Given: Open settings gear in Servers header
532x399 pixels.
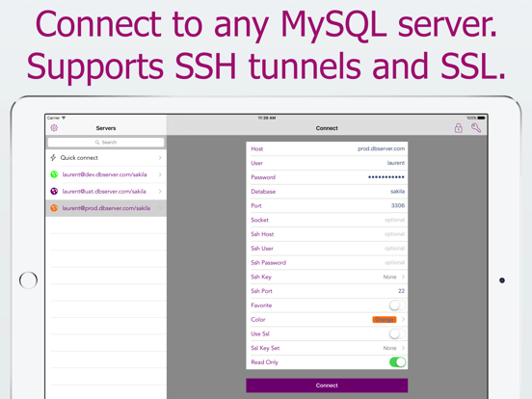Looking at the screenshot, I should pyautogui.click(x=54, y=128).
